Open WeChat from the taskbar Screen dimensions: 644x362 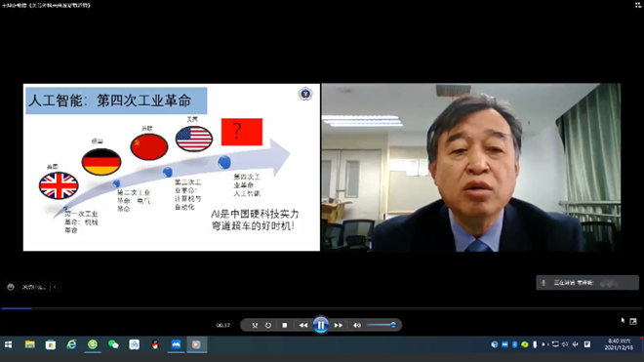(x=113, y=344)
